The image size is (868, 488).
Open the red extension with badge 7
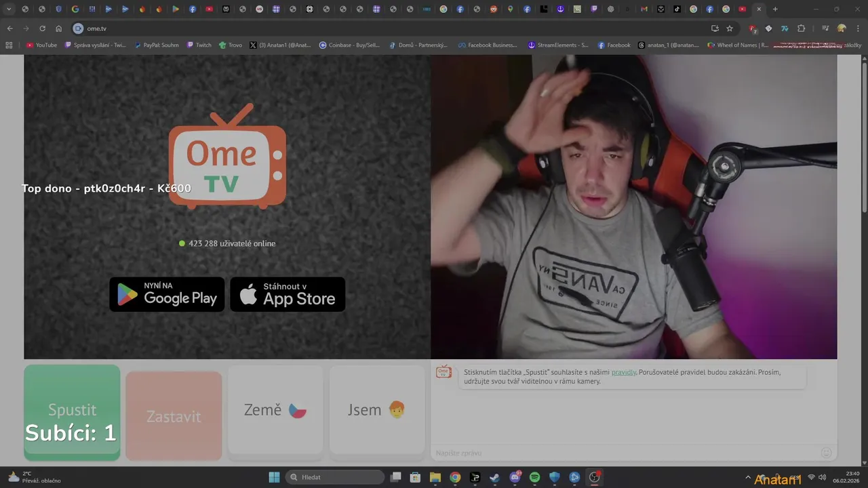(x=753, y=28)
